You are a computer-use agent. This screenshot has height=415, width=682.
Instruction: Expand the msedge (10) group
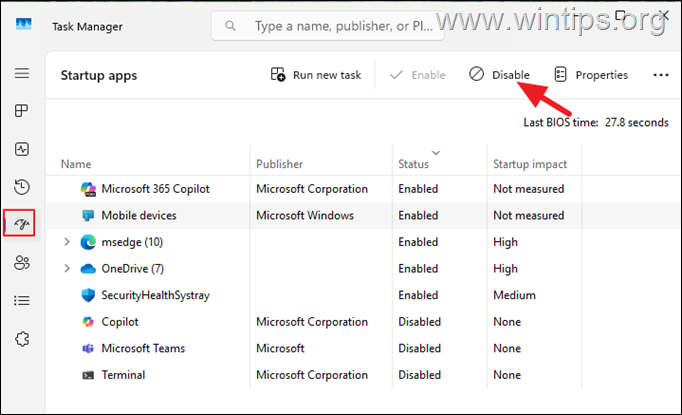tap(67, 242)
